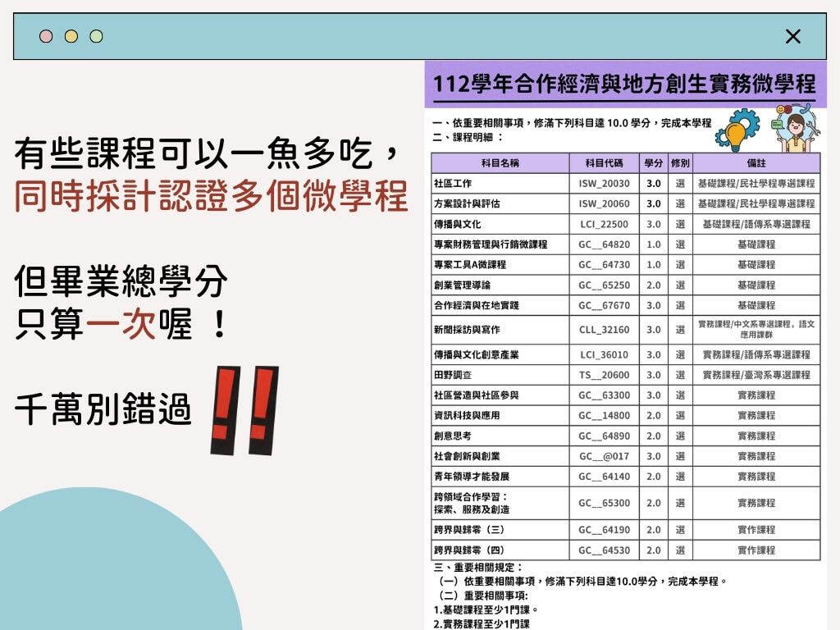Click the lightbulb and gears illustration
This screenshot has width=840, height=630.
point(737,130)
